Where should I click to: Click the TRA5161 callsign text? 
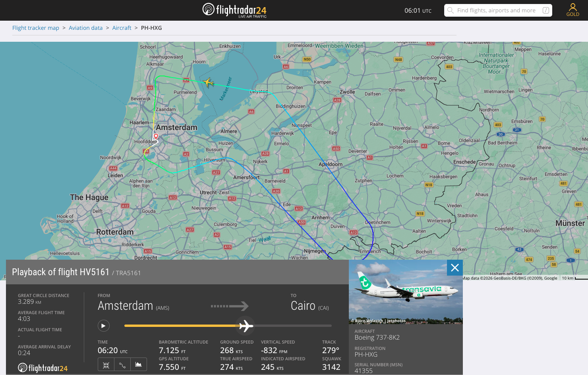[x=128, y=273]
